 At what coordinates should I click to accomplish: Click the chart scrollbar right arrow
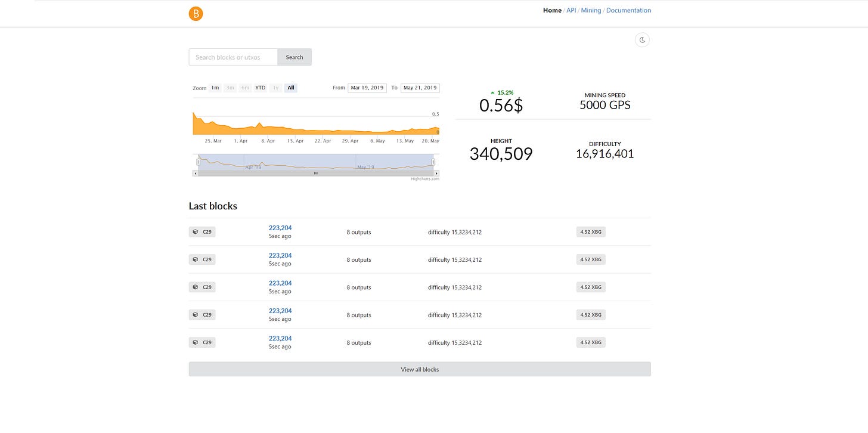437,173
